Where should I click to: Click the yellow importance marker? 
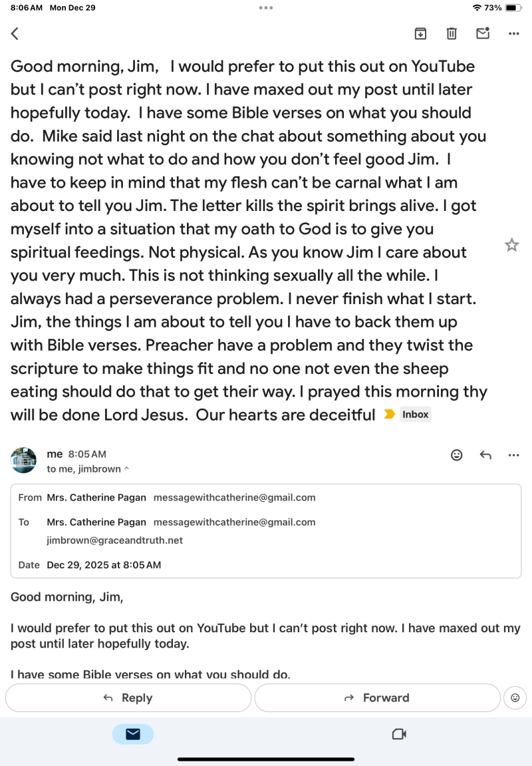(390, 415)
